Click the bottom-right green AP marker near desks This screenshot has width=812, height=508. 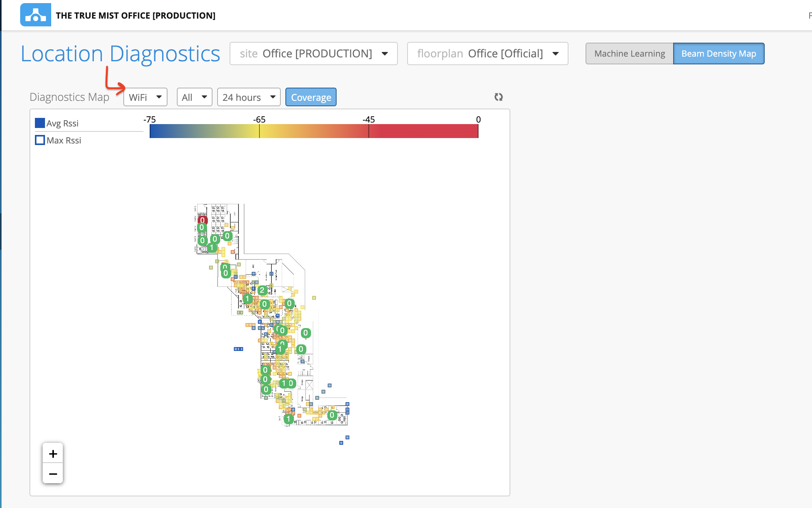pyautogui.click(x=332, y=415)
